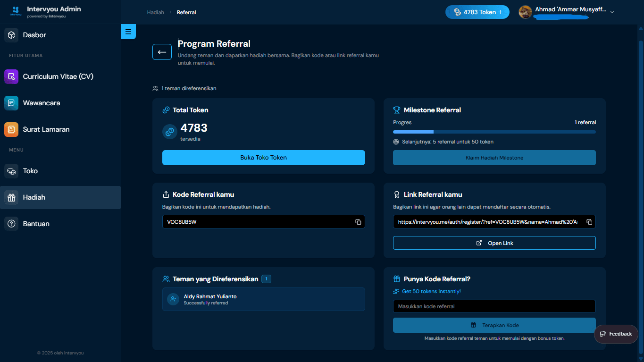Click the Dasbor cube icon

[11, 35]
